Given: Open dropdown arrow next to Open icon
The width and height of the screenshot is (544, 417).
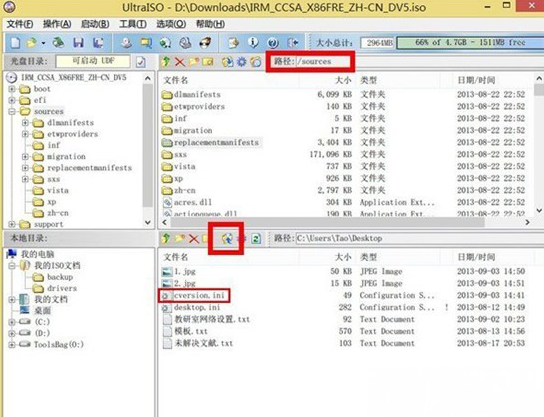Looking at the screenshot, I should click(x=43, y=43).
